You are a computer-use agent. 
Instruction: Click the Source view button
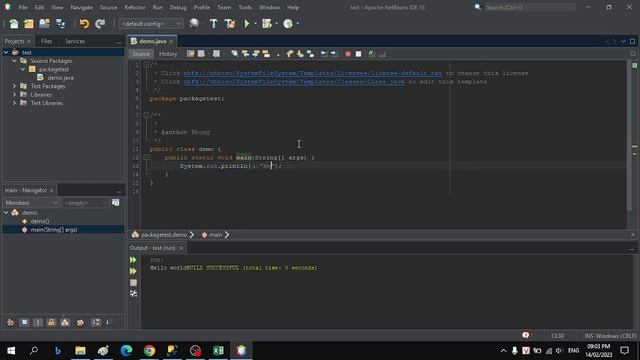[141, 54]
